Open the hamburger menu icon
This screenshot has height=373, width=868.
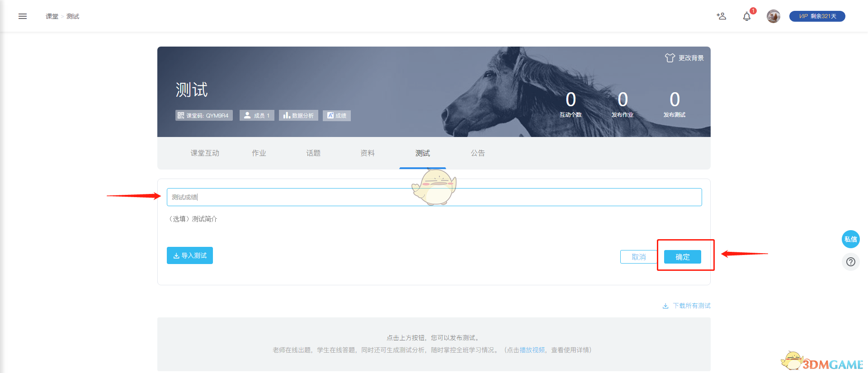[23, 16]
